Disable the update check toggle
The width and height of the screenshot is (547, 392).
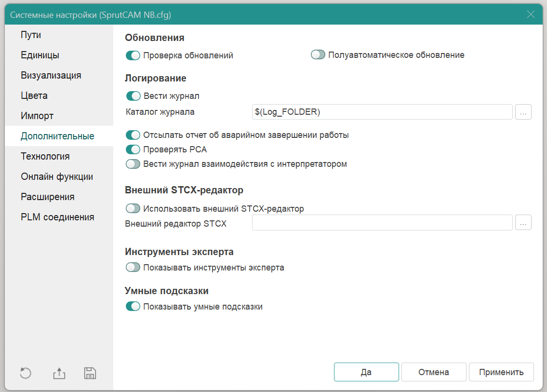tap(133, 55)
